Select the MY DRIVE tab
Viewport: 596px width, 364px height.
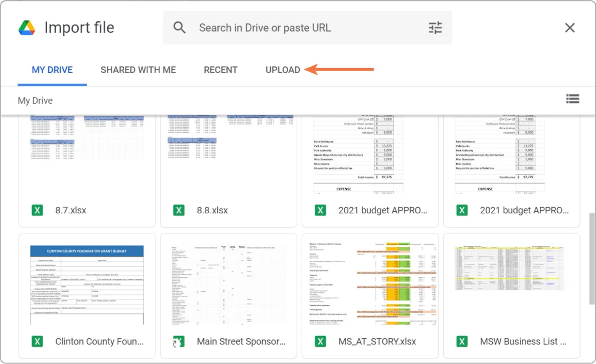click(x=52, y=70)
